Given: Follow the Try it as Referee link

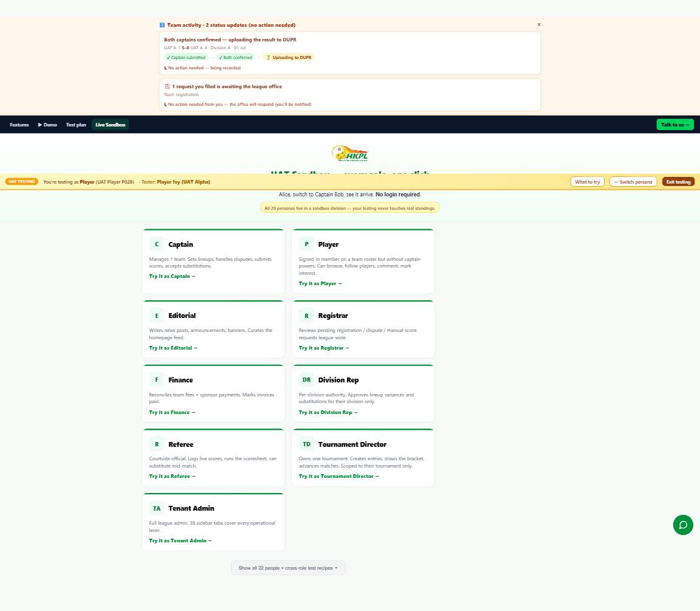Looking at the screenshot, I should pyautogui.click(x=172, y=476).
